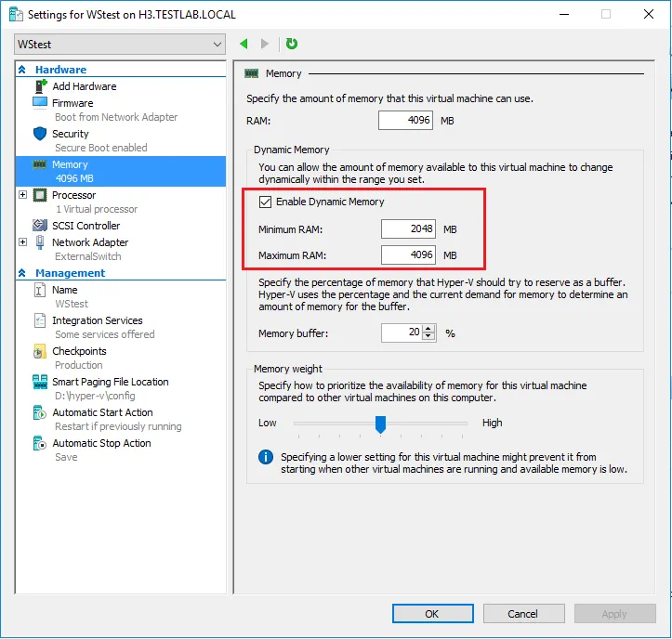
Task: Open Automatic Start Action settings
Action: tap(102, 412)
